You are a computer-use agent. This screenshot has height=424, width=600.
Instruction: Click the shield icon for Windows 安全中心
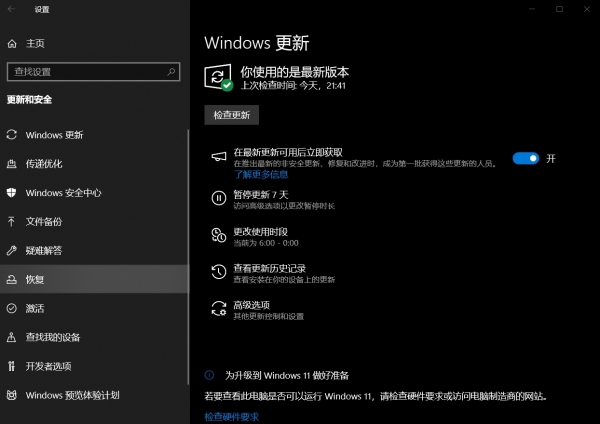point(11,192)
